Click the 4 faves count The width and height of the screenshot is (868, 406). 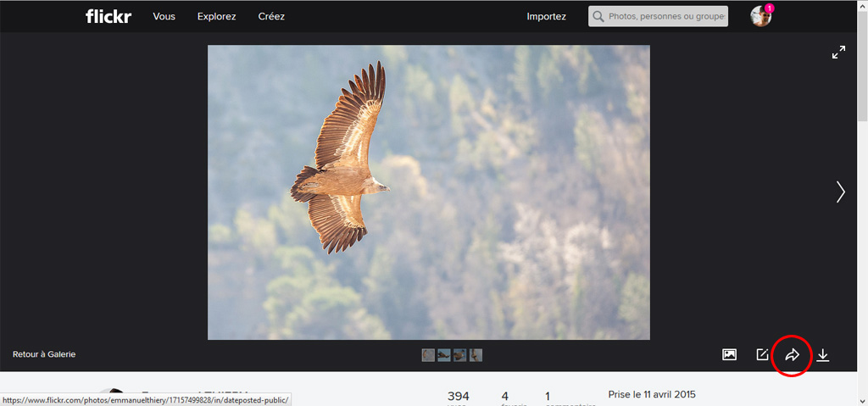click(505, 397)
